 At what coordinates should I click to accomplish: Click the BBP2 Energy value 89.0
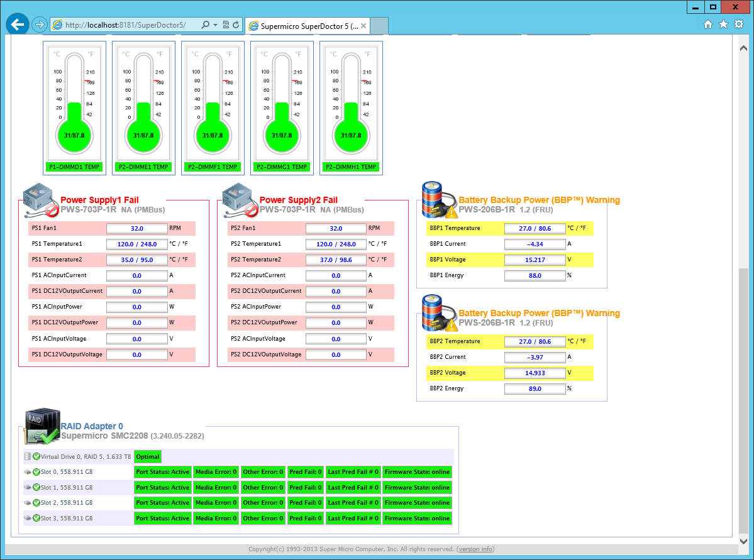535,389
